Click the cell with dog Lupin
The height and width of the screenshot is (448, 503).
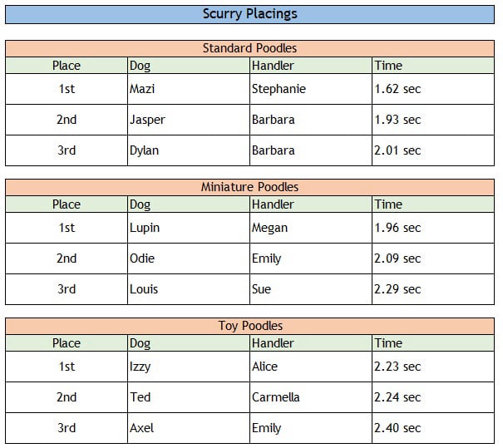point(188,228)
